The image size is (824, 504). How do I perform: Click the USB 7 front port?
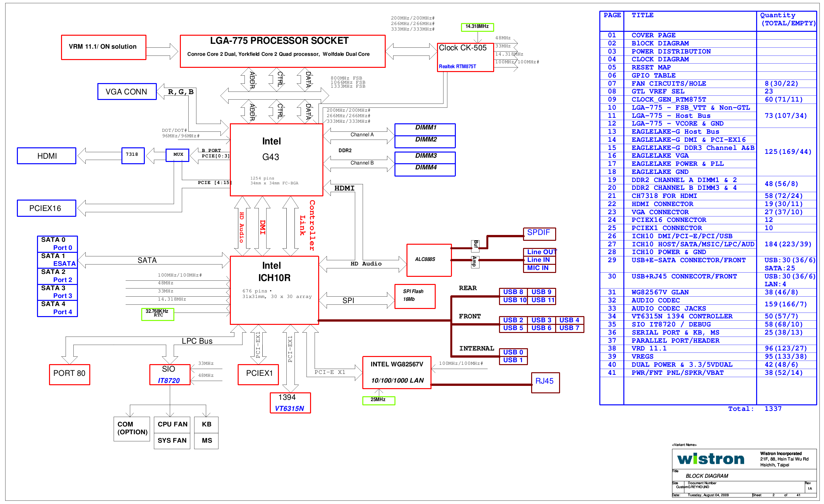(570, 328)
